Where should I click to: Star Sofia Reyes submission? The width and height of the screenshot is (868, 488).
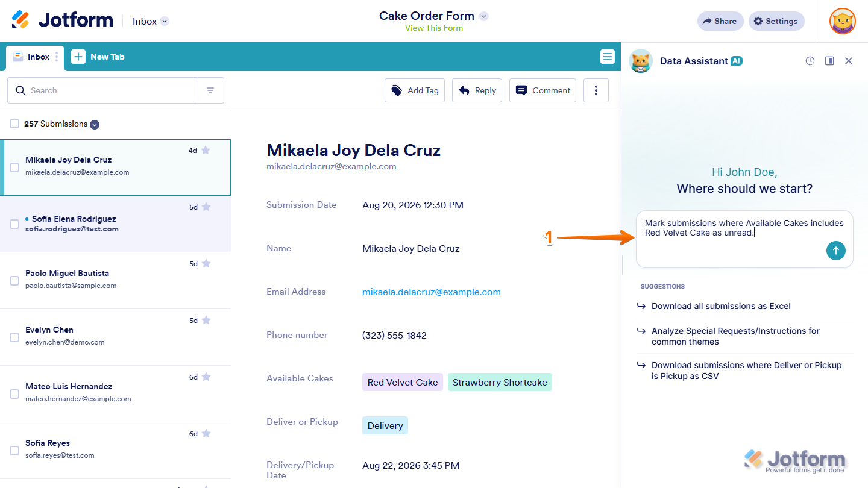(206, 433)
